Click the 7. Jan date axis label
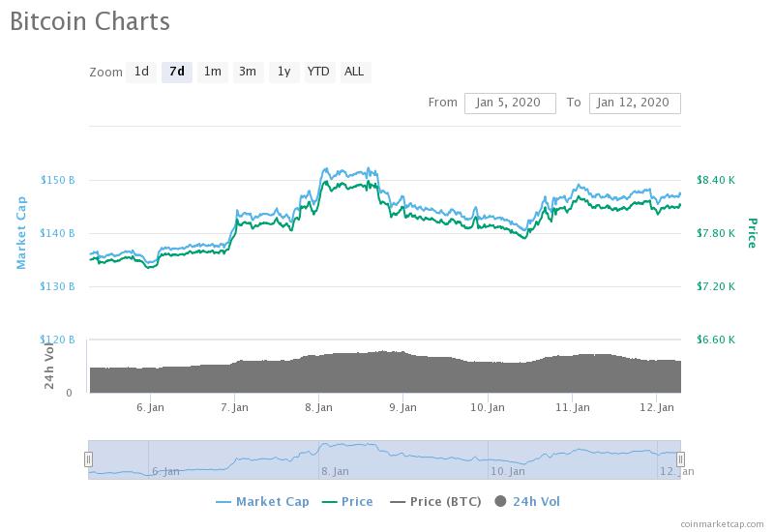This screenshot has height=532, width=774. (x=234, y=407)
